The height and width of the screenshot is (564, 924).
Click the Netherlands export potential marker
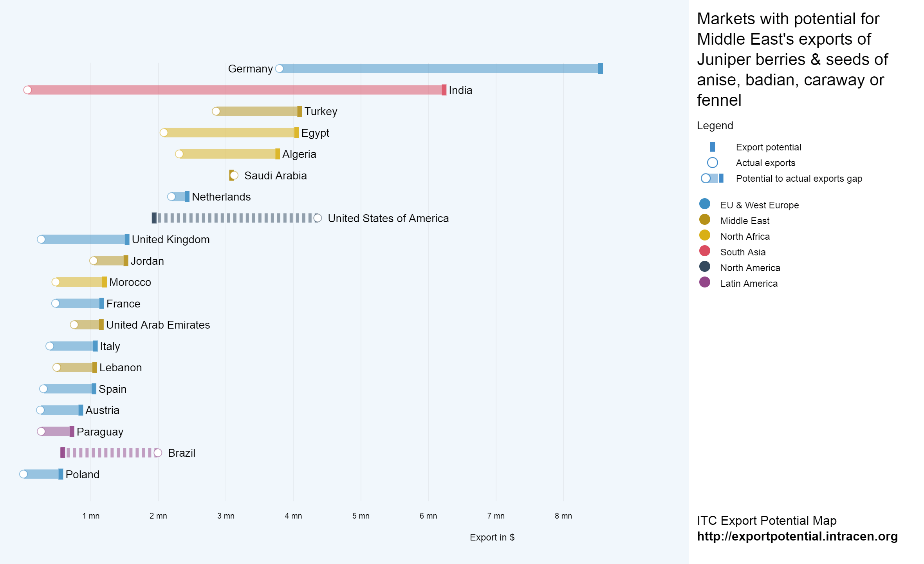coord(187,197)
